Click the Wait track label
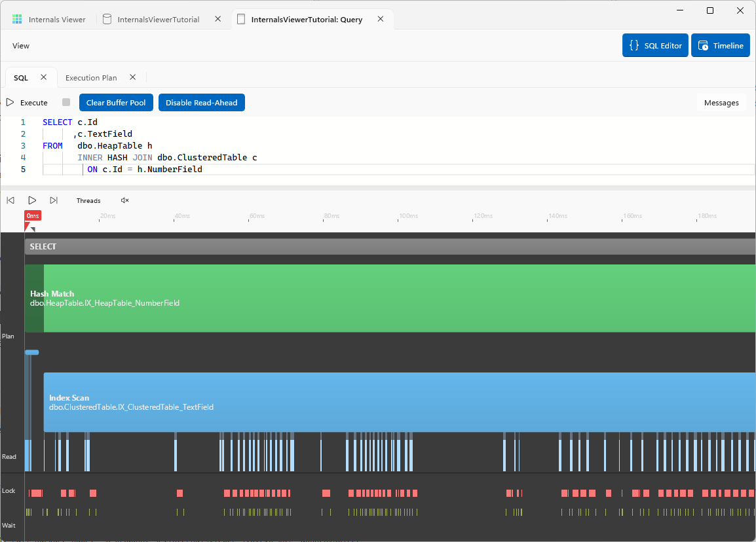 (x=9, y=526)
